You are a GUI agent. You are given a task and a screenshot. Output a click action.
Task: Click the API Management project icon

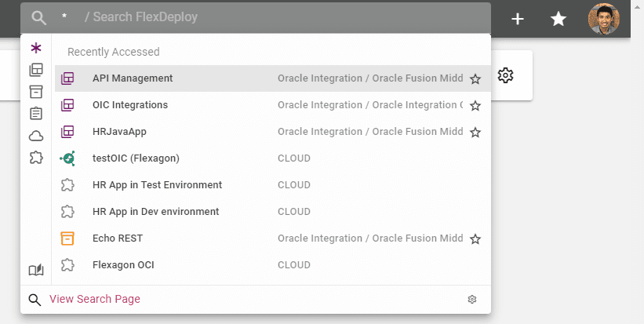tap(67, 78)
